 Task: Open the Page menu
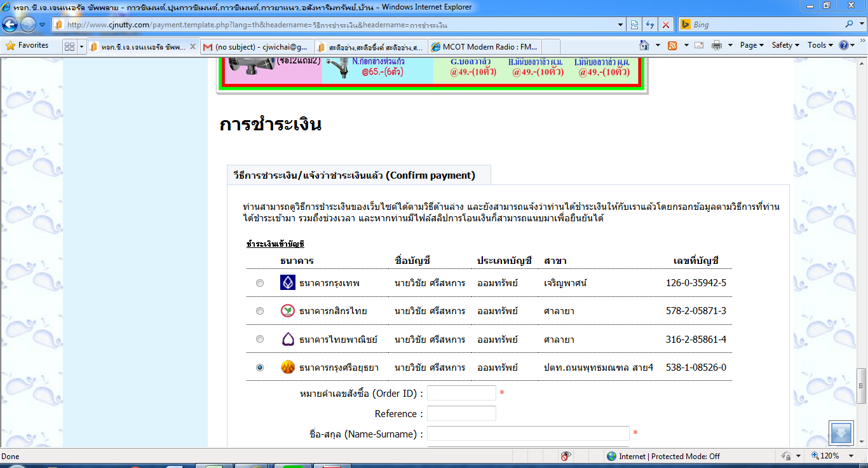(x=752, y=45)
